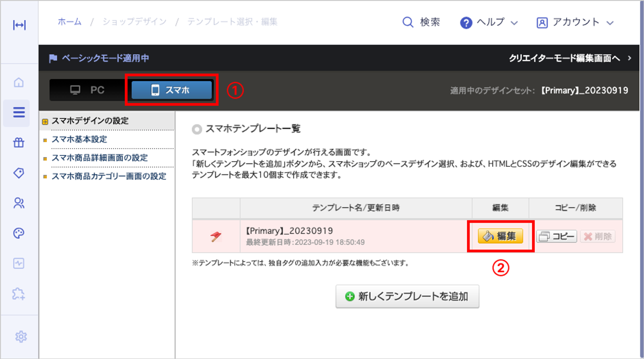Image resolution: width=644 pixels, height=359 pixels.
Task: Open the price tag icon in sidebar
Action: click(x=19, y=173)
